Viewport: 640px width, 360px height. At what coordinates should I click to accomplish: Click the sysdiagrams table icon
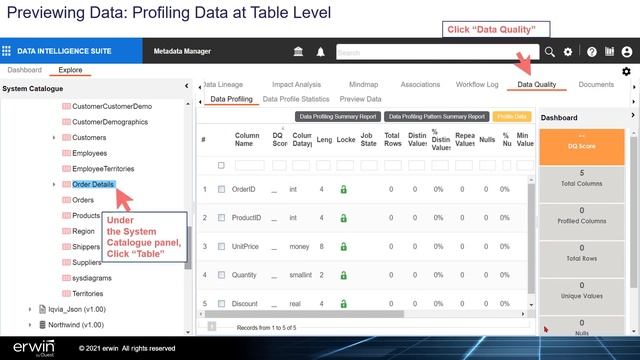point(66,278)
